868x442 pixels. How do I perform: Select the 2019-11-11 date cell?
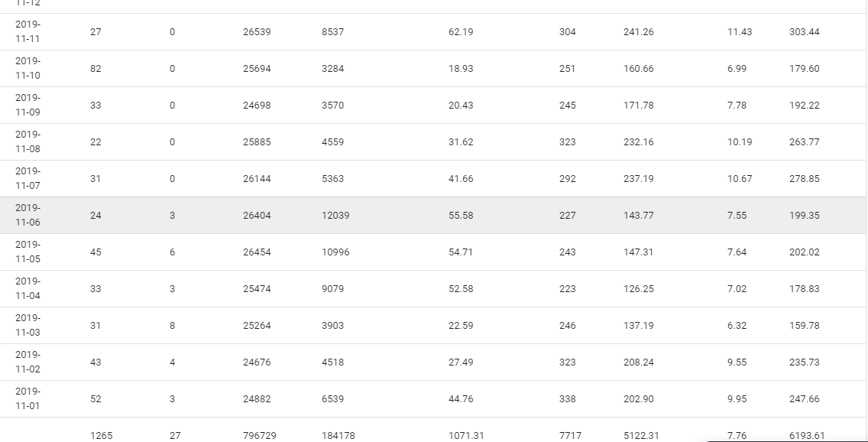28,31
